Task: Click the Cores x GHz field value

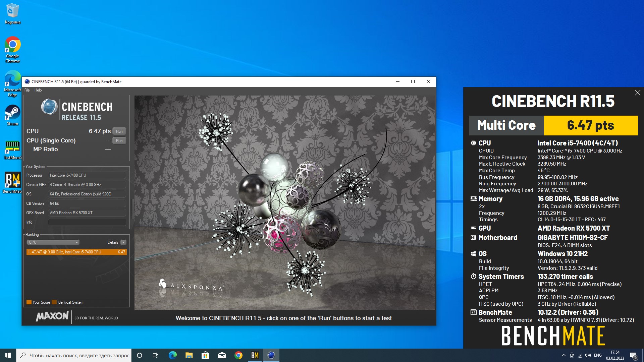Action: [x=87, y=184]
